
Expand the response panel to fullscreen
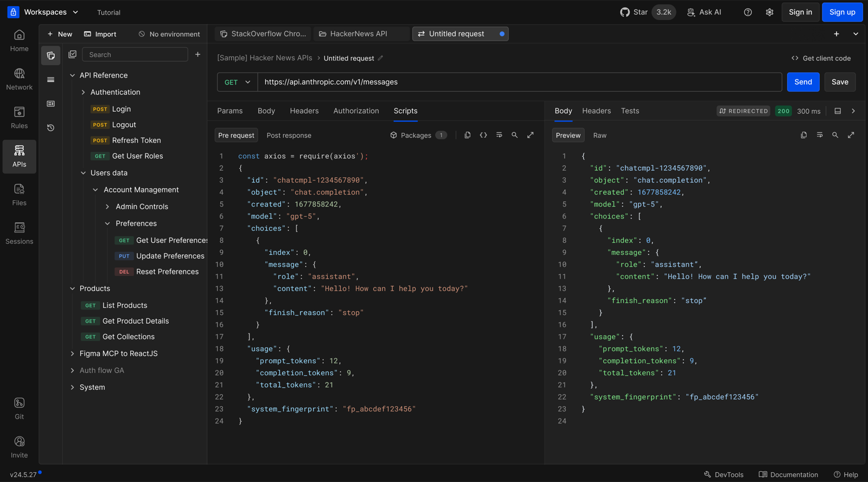click(851, 135)
